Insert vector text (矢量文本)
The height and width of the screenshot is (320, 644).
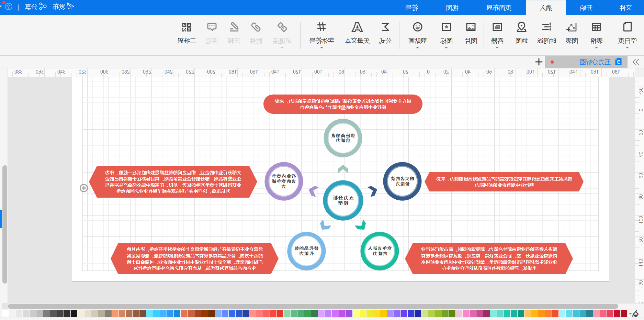pyautogui.click(x=357, y=33)
